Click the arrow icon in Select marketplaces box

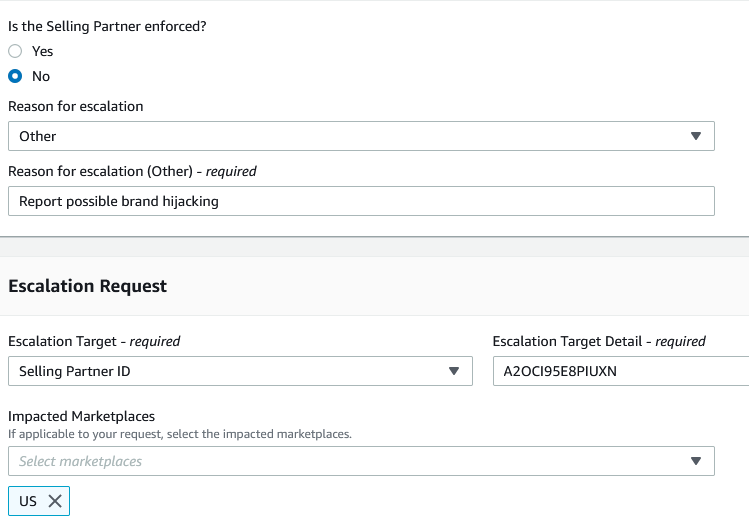coord(696,461)
